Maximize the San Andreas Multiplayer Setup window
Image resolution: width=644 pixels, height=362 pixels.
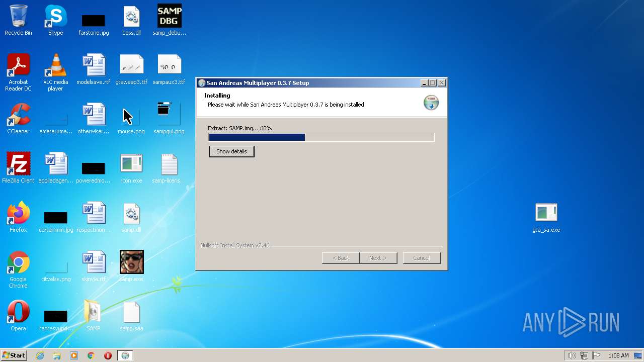(433, 83)
